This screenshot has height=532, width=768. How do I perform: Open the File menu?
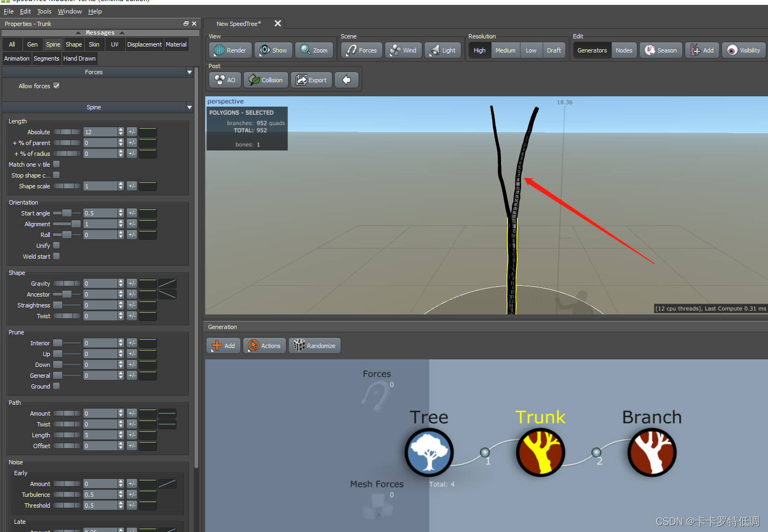(9, 11)
